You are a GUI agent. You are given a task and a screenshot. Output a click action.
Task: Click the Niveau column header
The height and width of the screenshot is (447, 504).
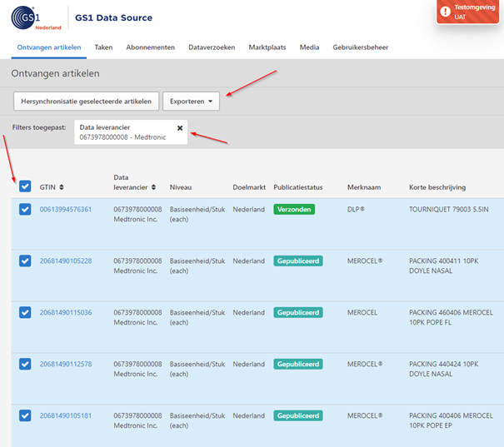[181, 187]
